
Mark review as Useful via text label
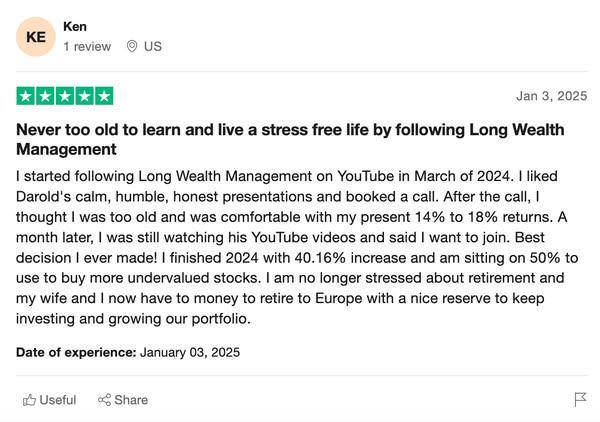[58, 400]
